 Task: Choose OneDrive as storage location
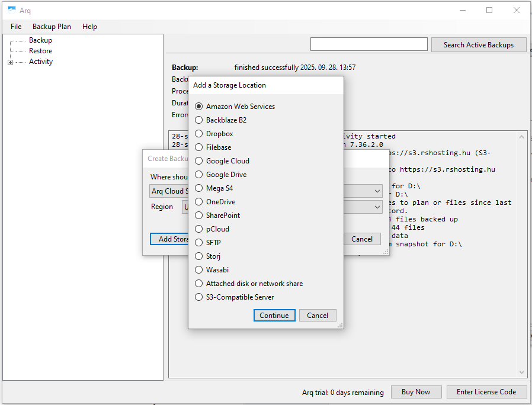coord(199,202)
